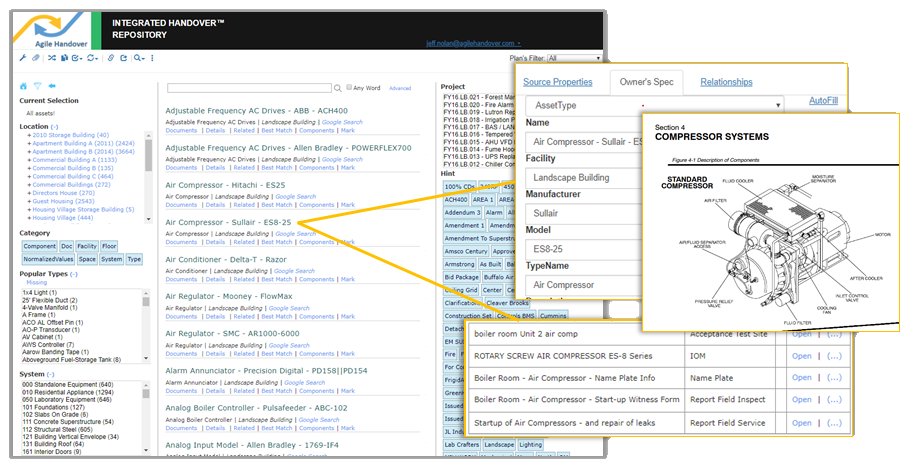The image size is (909, 468).
Task: Collapse the System section minus toggle
Action: (50, 374)
